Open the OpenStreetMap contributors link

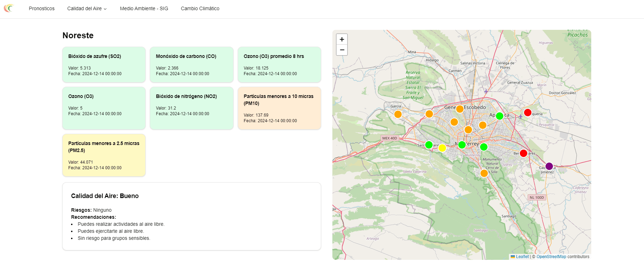[551, 257]
